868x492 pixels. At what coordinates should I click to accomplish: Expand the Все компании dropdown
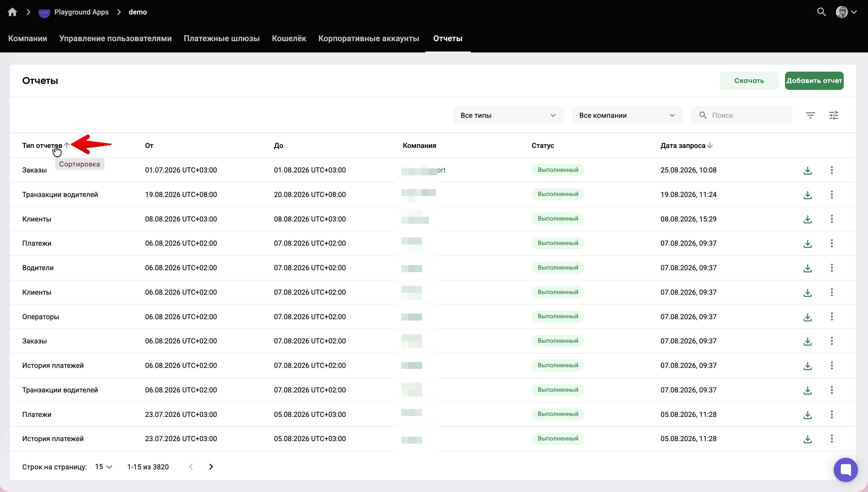point(627,116)
